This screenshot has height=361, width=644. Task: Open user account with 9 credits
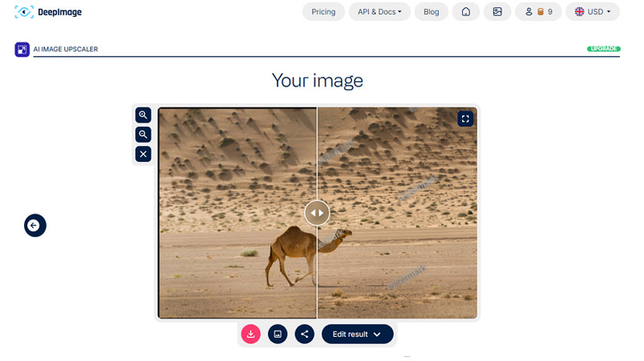tap(538, 12)
